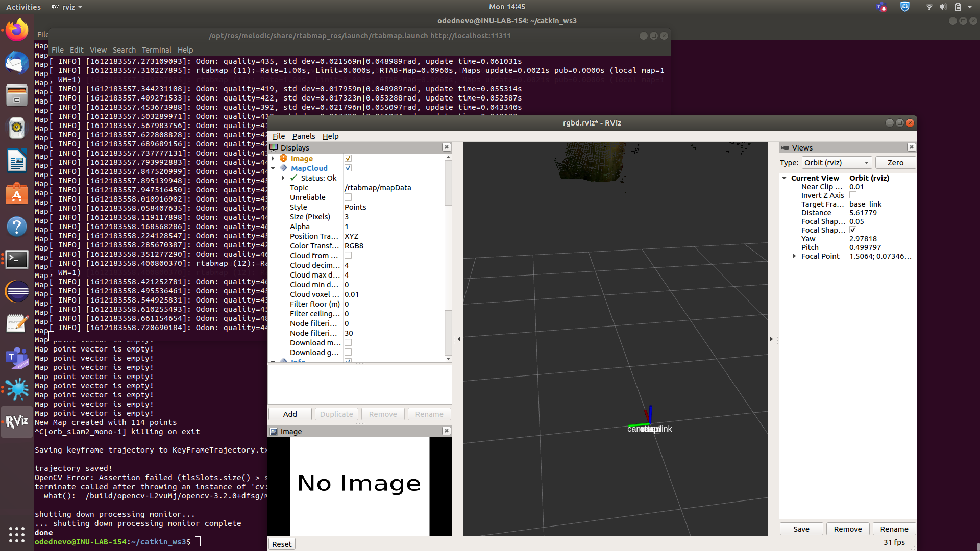Screen dimensions: 980x551
Task: Uncheck the MapCloud display checkbox
Action: pos(348,168)
